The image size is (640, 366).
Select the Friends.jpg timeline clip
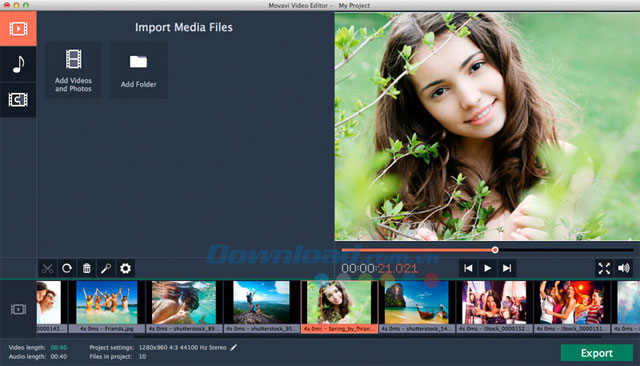tap(107, 306)
